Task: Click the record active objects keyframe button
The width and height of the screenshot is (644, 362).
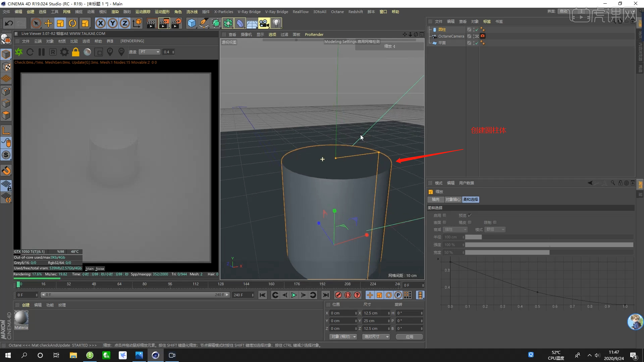Action: 338,295
